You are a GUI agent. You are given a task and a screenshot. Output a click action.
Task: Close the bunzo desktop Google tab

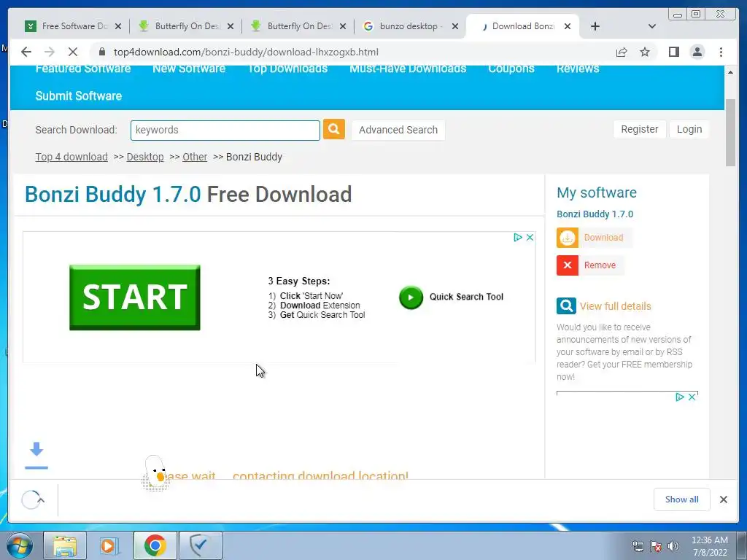pos(455,26)
